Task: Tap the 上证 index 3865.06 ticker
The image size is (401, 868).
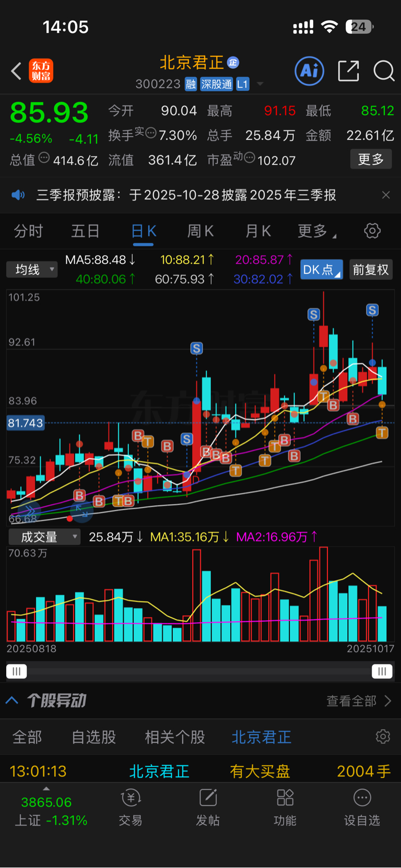Action: point(50,811)
